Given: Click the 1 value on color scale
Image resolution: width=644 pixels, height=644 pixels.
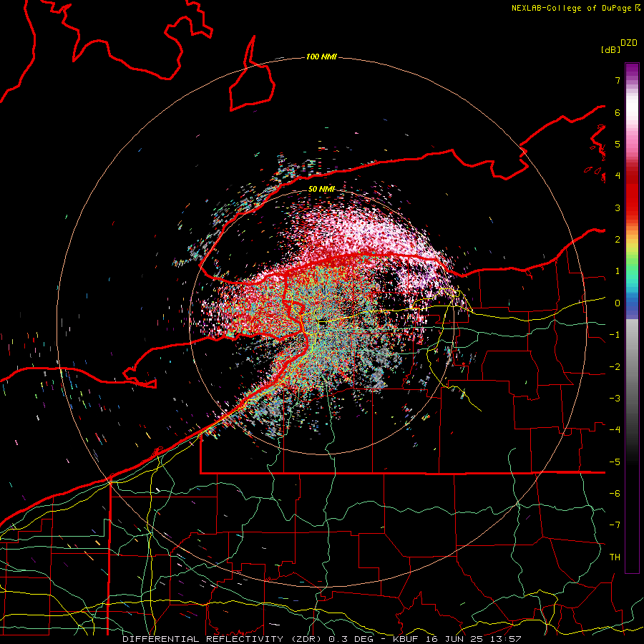Looking at the screenshot, I should click(618, 271).
